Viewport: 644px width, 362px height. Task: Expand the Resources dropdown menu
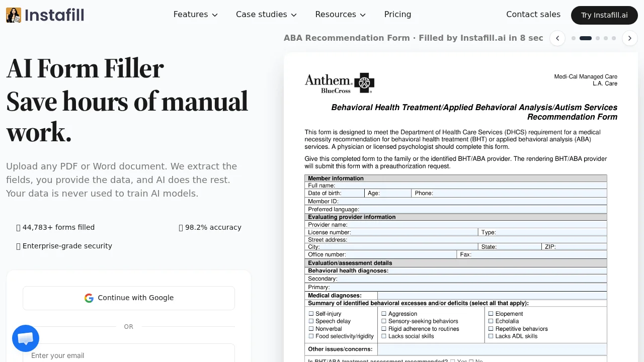340,15
